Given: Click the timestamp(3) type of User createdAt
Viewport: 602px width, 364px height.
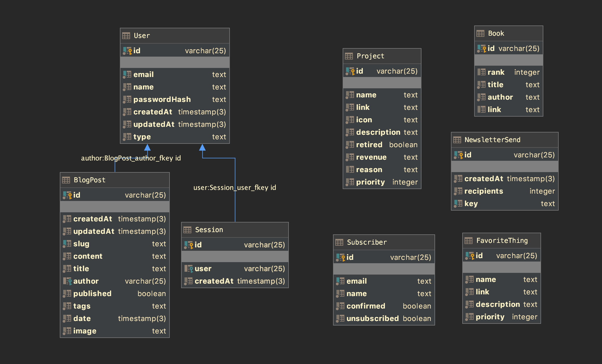Looking at the screenshot, I should pyautogui.click(x=202, y=112).
